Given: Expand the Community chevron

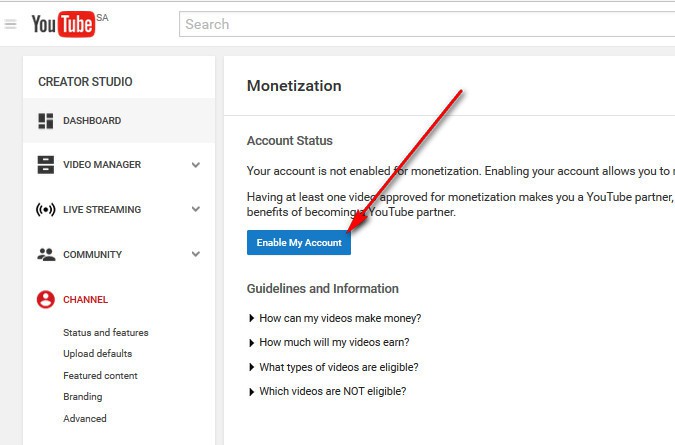Looking at the screenshot, I should [x=196, y=254].
